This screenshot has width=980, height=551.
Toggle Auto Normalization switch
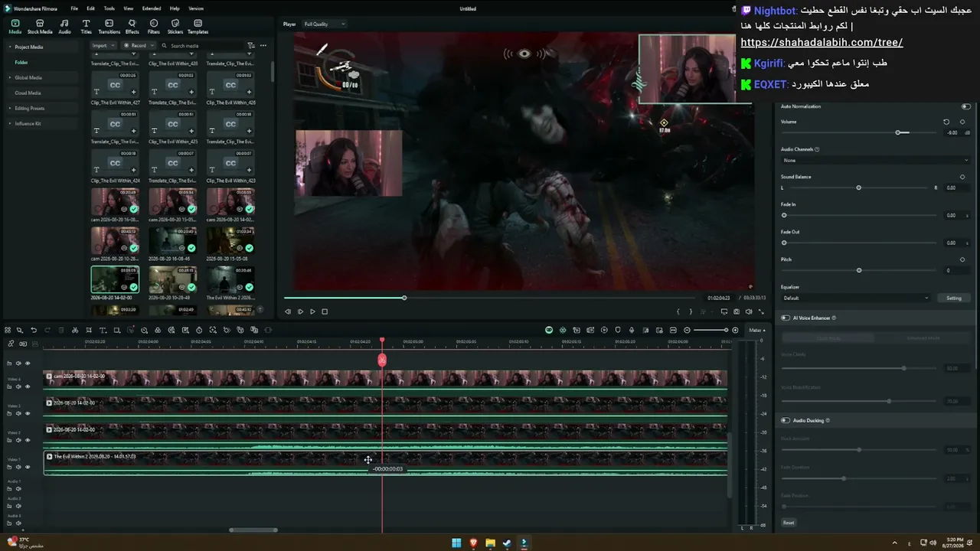[966, 106]
